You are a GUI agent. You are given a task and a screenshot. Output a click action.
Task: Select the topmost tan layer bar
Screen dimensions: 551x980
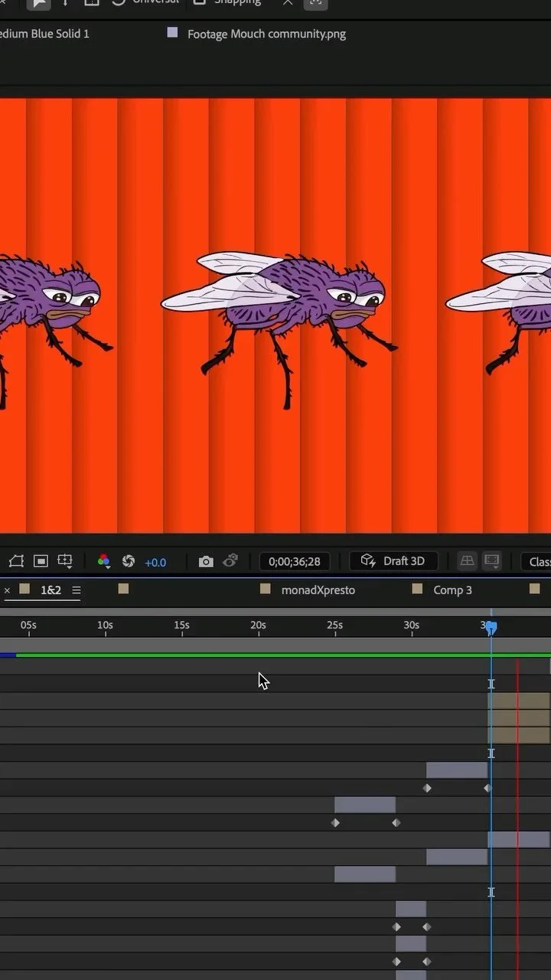(519, 701)
